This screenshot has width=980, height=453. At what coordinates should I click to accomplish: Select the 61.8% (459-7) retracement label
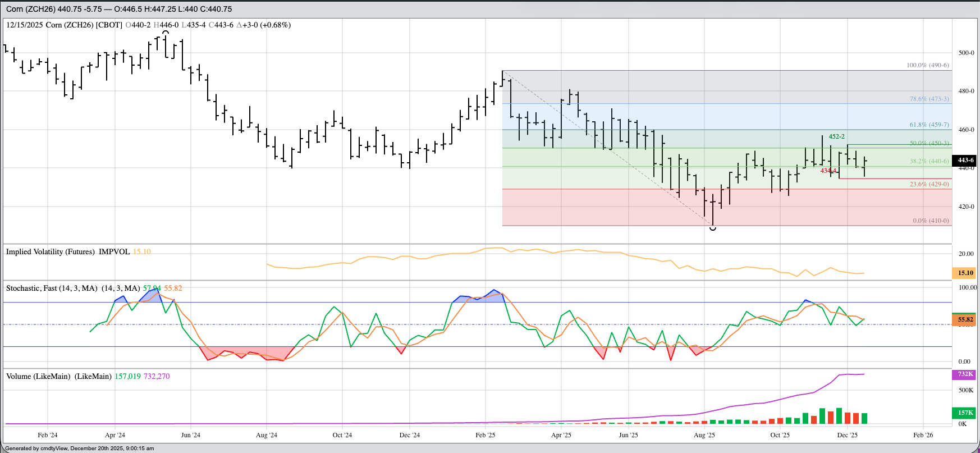tap(929, 125)
